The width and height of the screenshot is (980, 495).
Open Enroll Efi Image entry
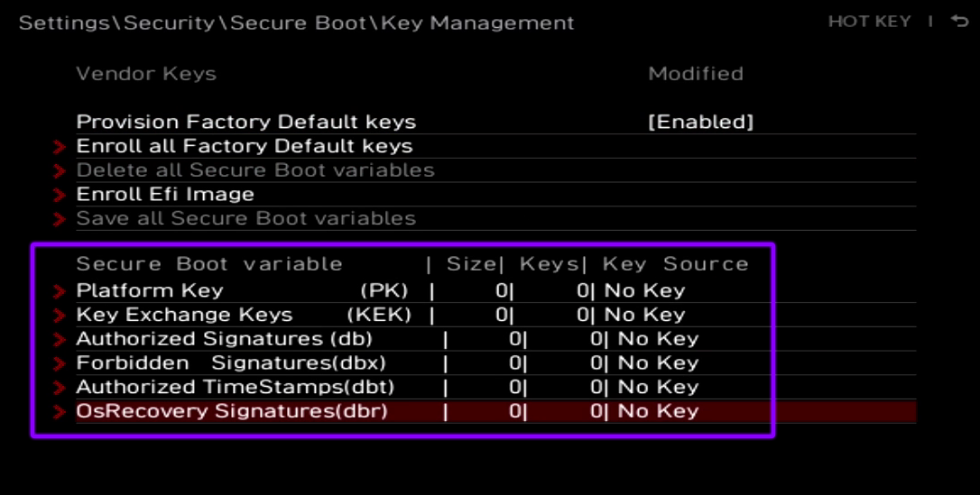click(165, 195)
